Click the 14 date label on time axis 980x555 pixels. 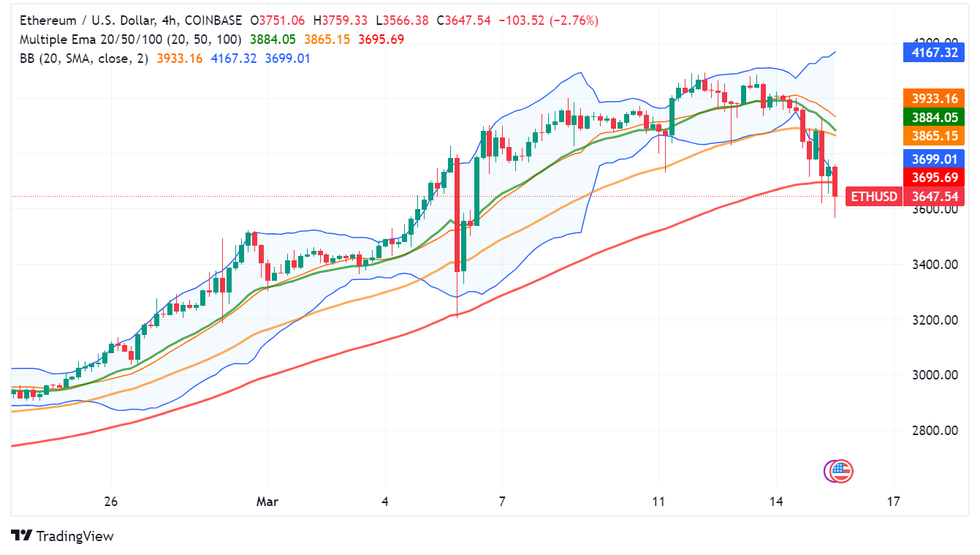click(776, 502)
